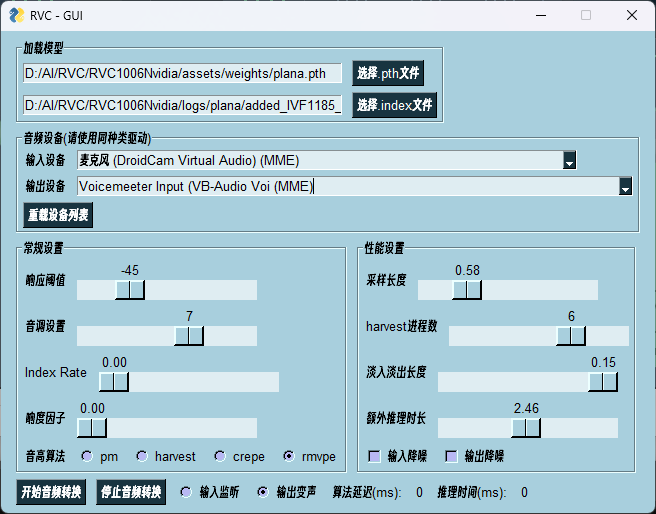Select the harvest pitch algorithm
Screen dimensions: 656x514
tap(142, 456)
